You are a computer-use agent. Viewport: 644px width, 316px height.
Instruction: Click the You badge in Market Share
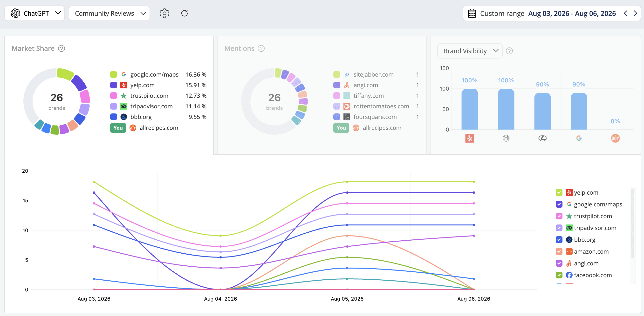pos(118,128)
